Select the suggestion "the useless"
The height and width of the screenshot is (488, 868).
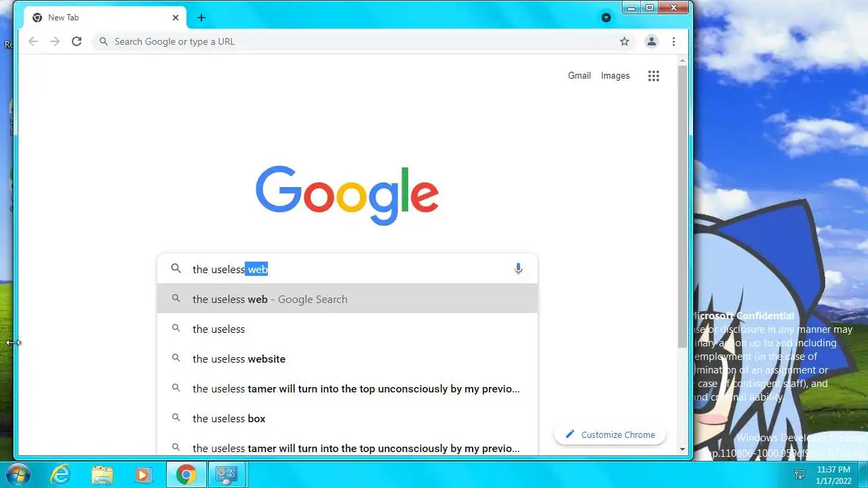click(347, 329)
